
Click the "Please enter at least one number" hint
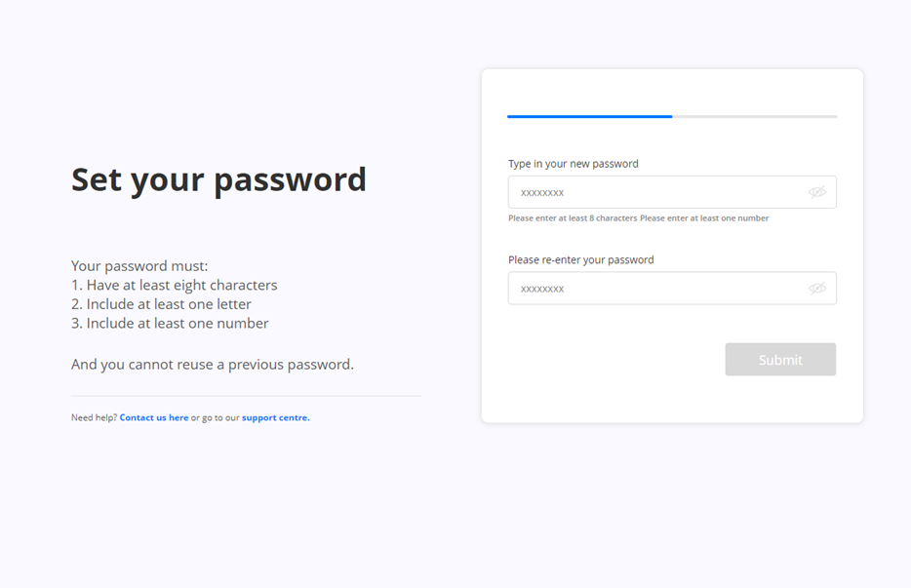point(704,218)
